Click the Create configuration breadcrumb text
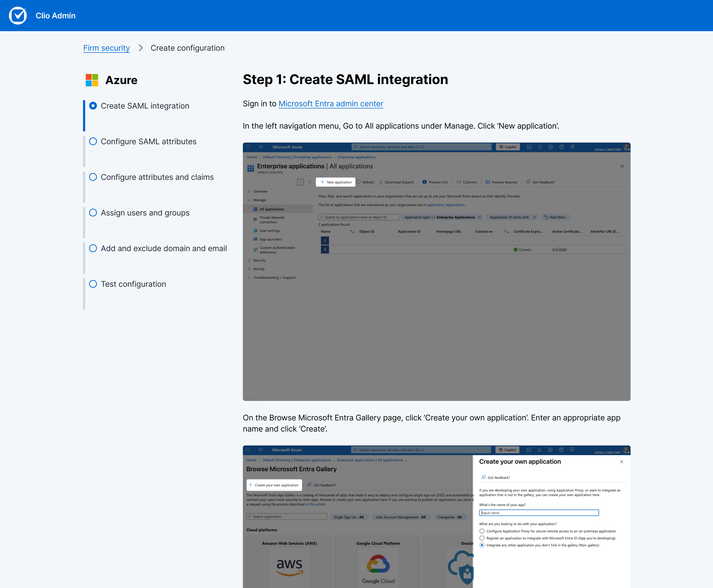 click(x=187, y=48)
